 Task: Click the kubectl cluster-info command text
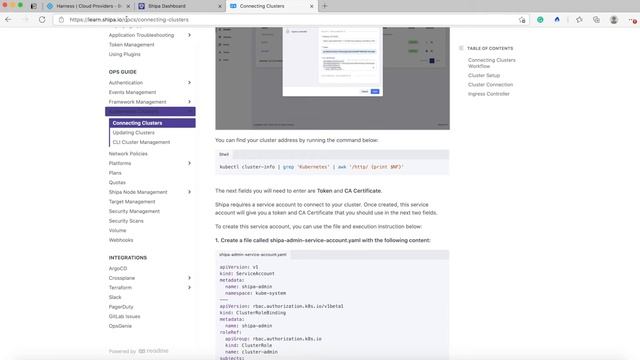point(311,167)
